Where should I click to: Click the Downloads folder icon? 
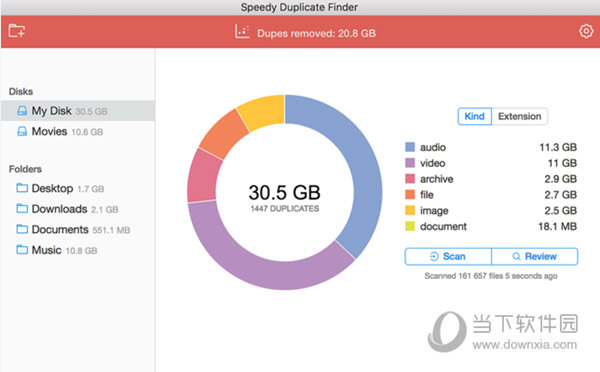22,209
